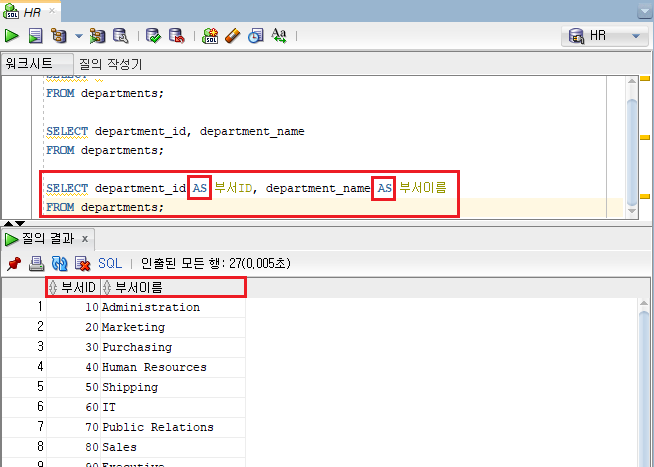The height and width of the screenshot is (467, 654).
Task: Select Purchasing cell
Action: click(173, 347)
